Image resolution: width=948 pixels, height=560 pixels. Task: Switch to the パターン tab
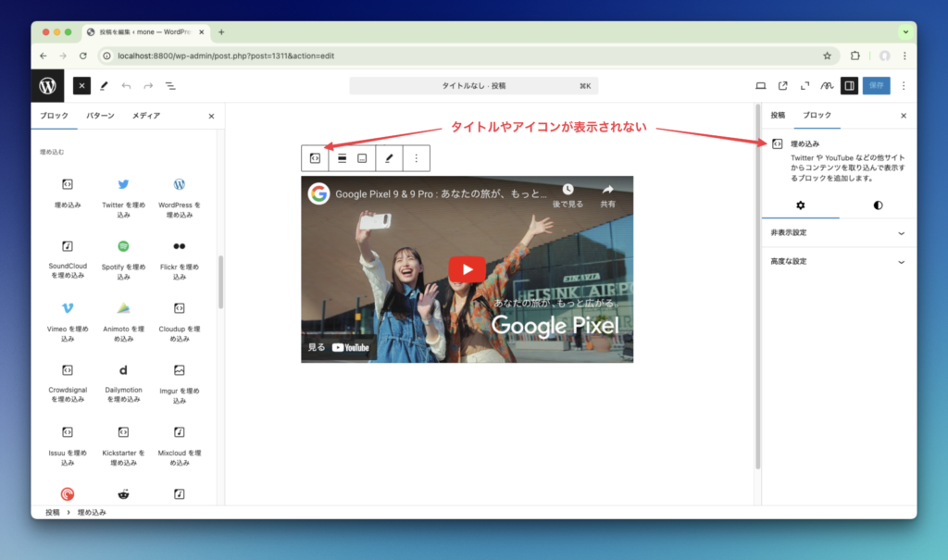click(x=100, y=116)
